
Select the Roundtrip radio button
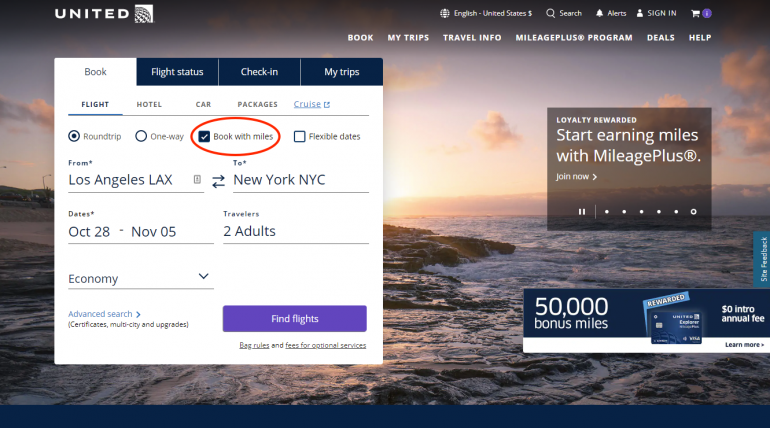click(x=74, y=136)
